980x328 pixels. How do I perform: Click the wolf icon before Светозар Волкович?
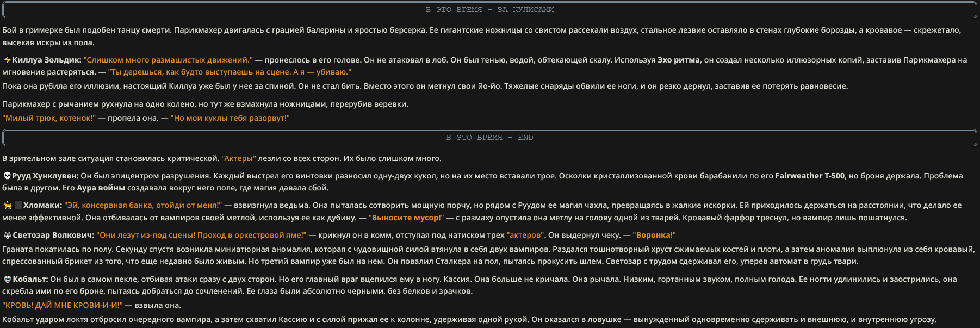click(7, 236)
